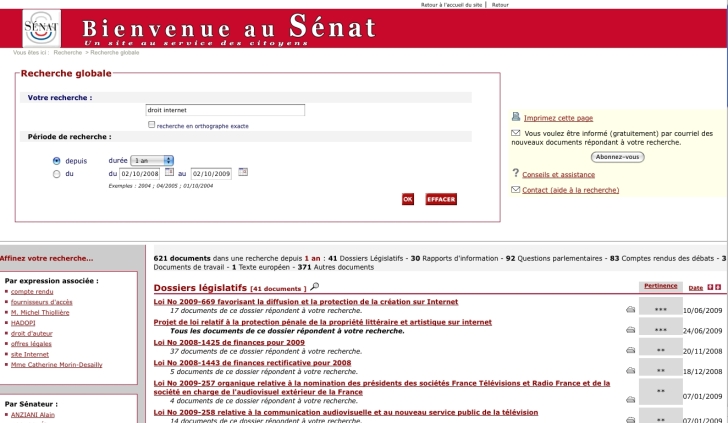
Task: Click the Retour link at top
Action: click(500, 5)
